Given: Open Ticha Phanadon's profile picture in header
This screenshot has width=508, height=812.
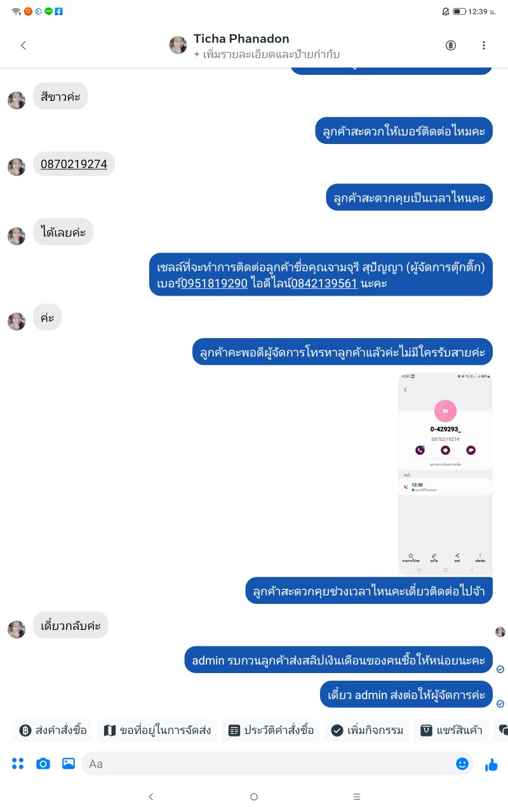Looking at the screenshot, I should (178, 45).
